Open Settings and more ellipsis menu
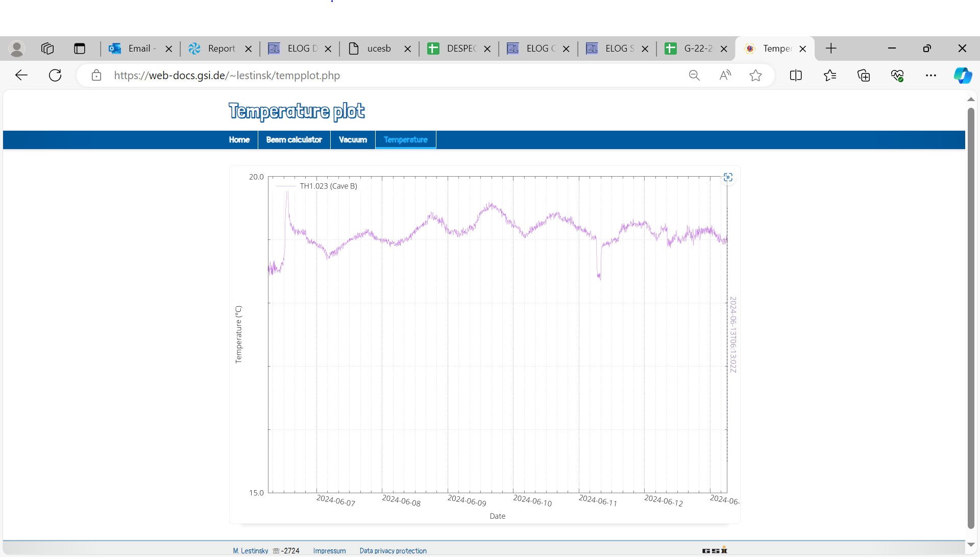Screen dimensions: 980x557 point(931,76)
